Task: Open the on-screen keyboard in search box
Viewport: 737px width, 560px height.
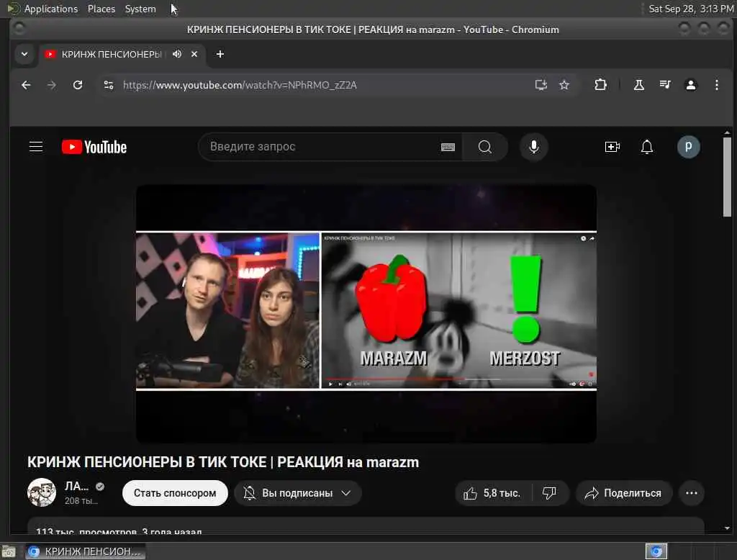Action: pos(448,147)
